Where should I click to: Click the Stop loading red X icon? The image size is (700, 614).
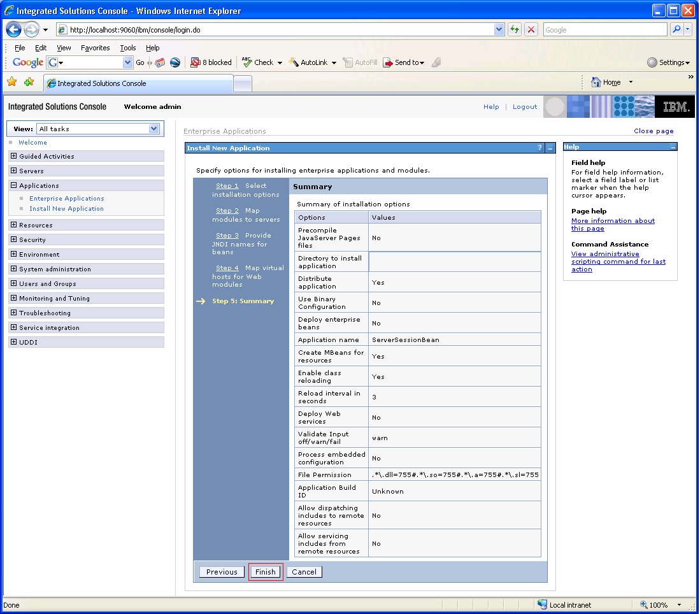coord(531,29)
